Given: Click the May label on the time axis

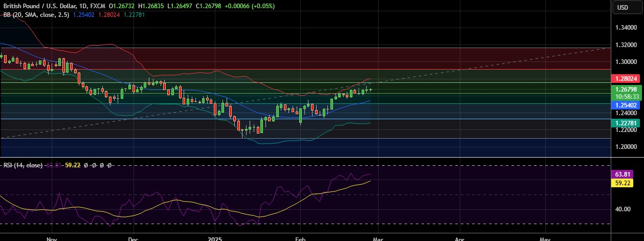Looking at the screenshot, I should [x=545, y=238].
